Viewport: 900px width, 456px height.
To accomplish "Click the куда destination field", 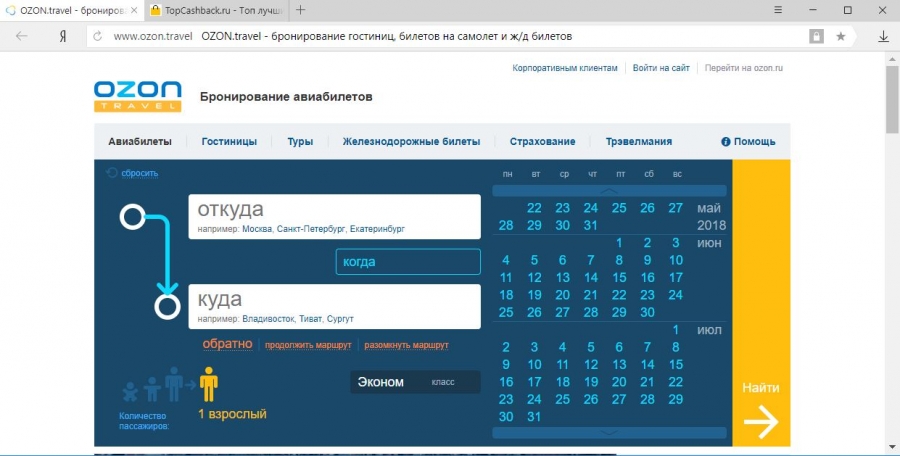I will pyautogui.click(x=335, y=306).
